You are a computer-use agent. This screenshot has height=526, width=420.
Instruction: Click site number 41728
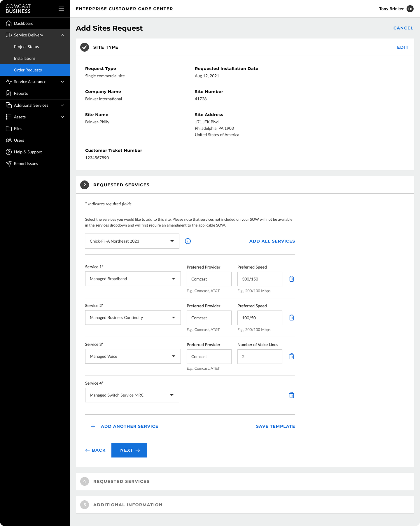(201, 99)
